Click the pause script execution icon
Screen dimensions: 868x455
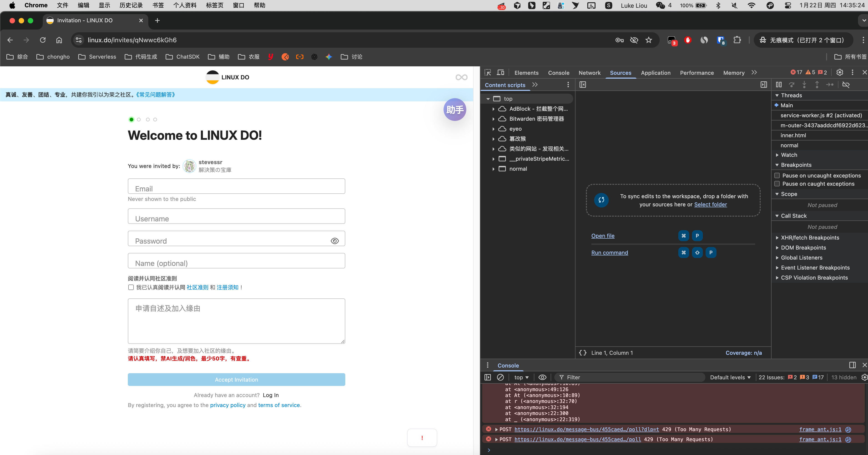779,85
